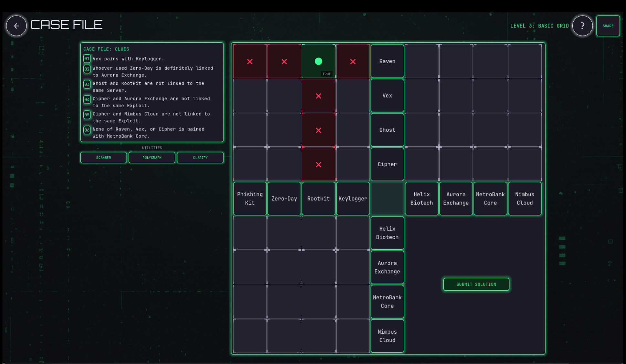Mark the empty Cipher-Keylogger grid cell

pyautogui.click(x=353, y=164)
